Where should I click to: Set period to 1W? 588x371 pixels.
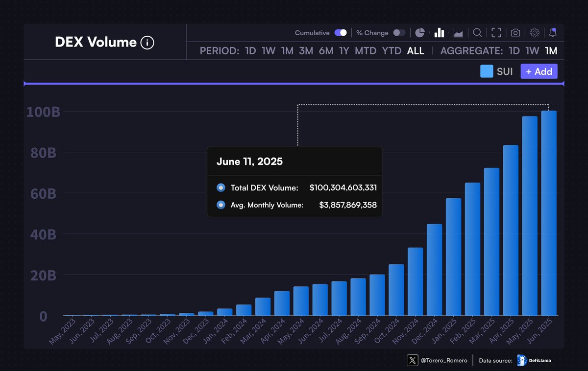tap(269, 51)
